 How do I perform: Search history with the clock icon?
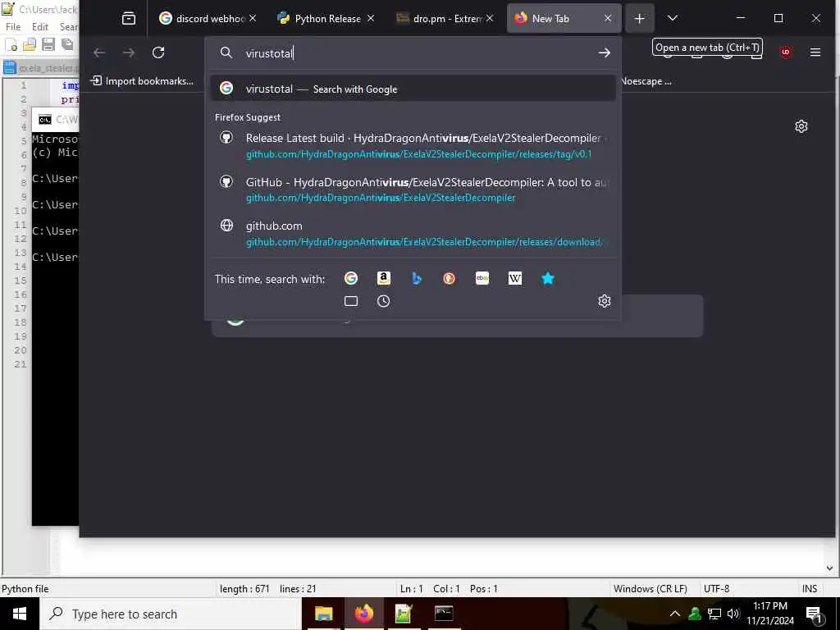tap(384, 301)
